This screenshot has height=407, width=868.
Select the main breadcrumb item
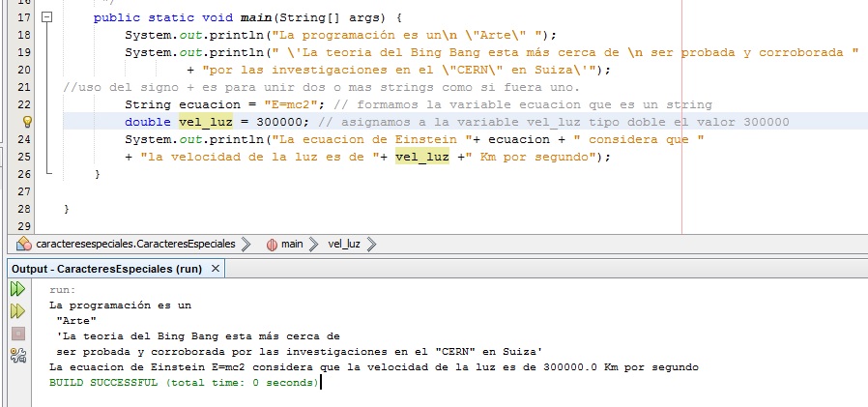(292, 245)
